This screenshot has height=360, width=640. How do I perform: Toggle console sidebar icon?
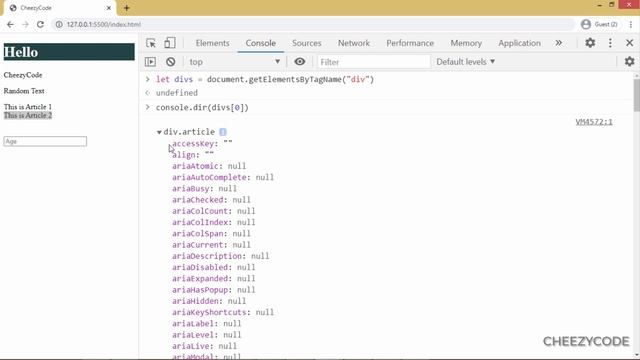150,62
